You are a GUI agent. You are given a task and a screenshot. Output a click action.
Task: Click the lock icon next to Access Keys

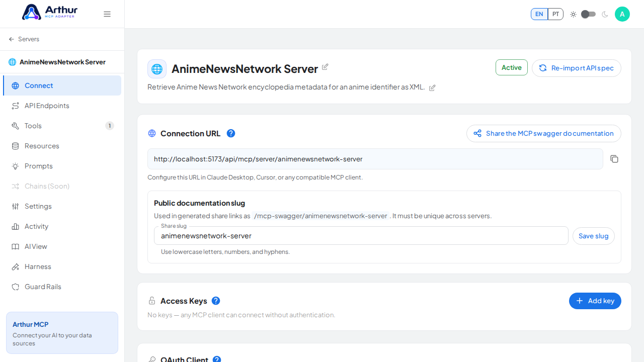pyautogui.click(x=152, y=301)
